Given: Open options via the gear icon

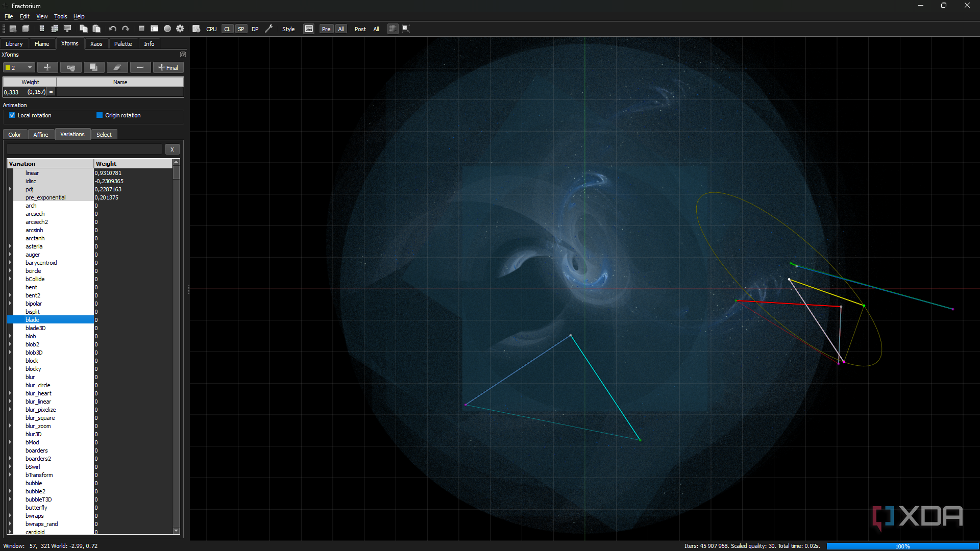Looking at the screenshot, I should pyautogui.click(x=180, y=29).
